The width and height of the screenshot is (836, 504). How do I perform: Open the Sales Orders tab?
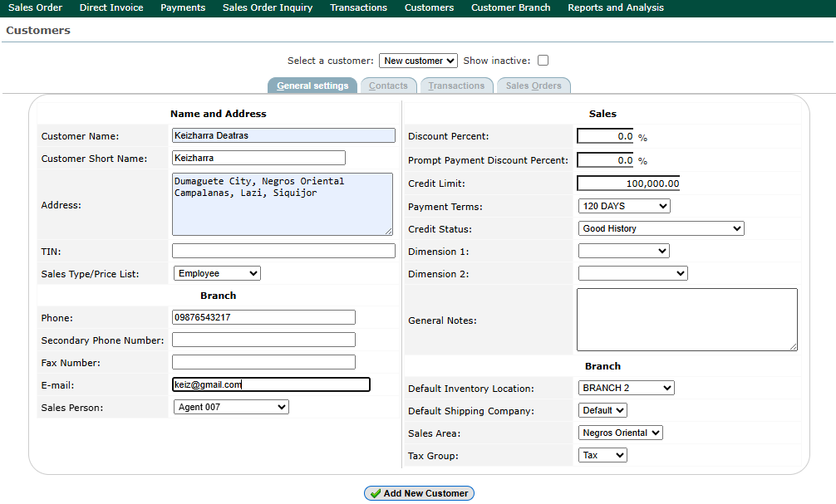click(534, 86)
